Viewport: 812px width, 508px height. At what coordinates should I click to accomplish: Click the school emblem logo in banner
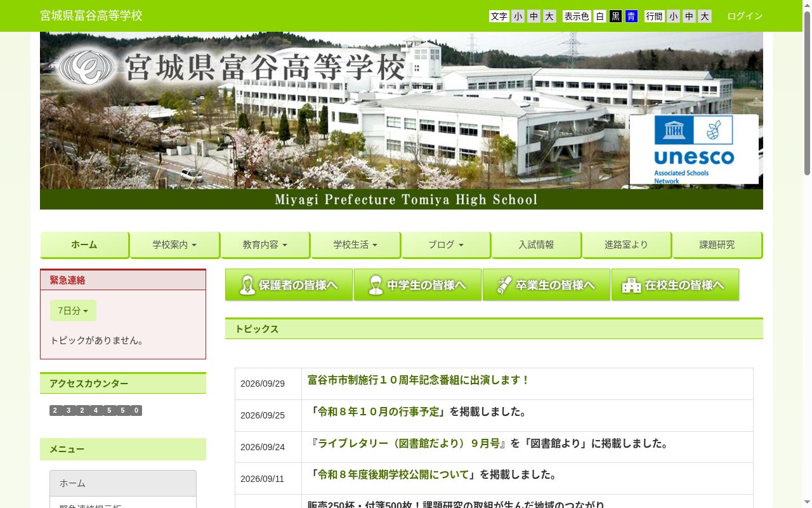pyautogui.click(x=86, y=68)
